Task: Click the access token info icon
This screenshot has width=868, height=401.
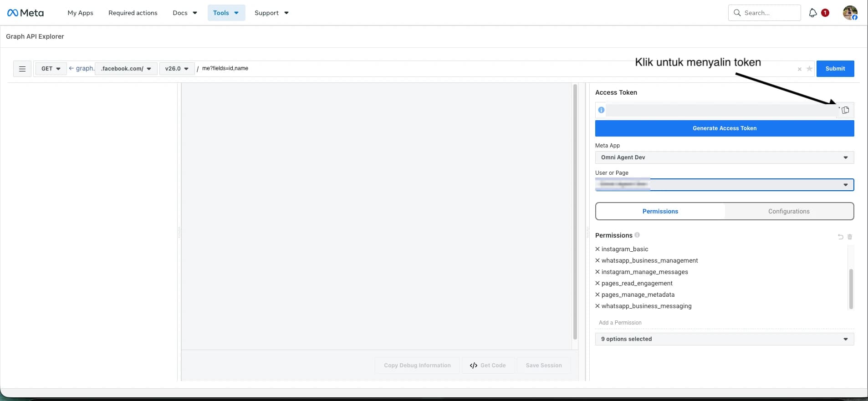Action: [x=601, y=110]
